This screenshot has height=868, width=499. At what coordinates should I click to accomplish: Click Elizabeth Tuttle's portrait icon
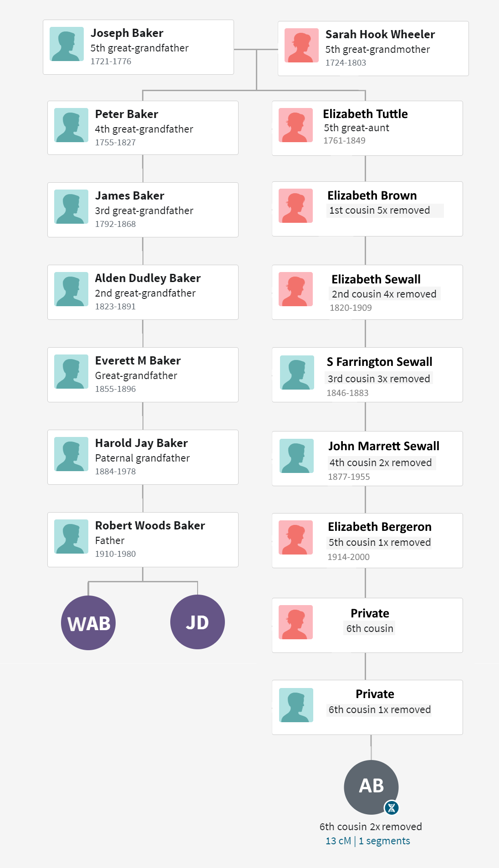coord(295,125)
